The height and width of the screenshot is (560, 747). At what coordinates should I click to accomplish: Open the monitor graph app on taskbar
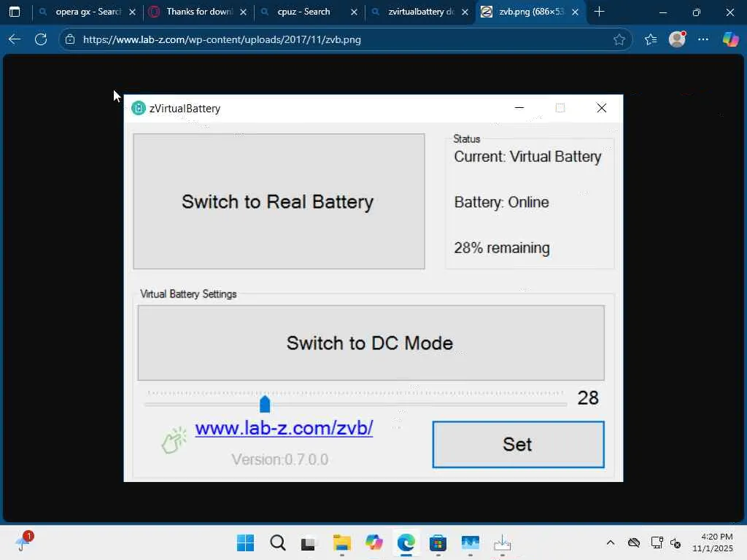click(x=471, y=542)
